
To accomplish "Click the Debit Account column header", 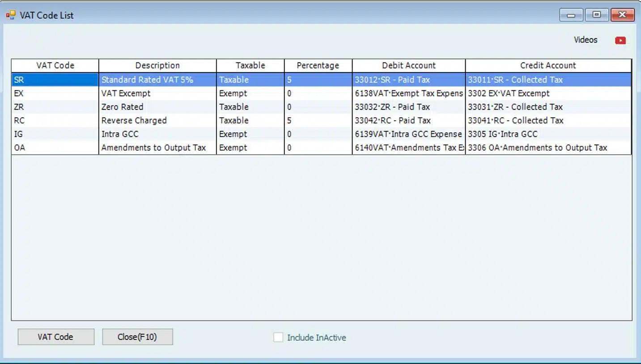I will pos(409,65).
